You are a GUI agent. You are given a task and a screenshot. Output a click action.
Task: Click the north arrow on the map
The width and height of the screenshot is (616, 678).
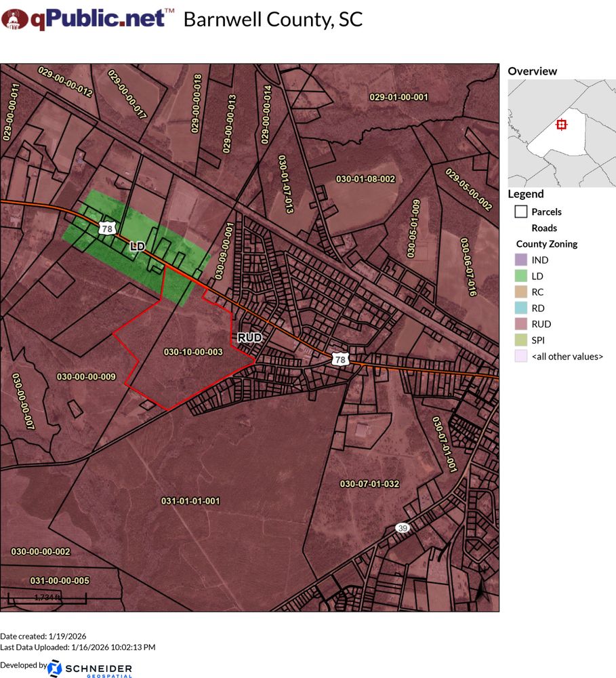click(x=481, y=591)
